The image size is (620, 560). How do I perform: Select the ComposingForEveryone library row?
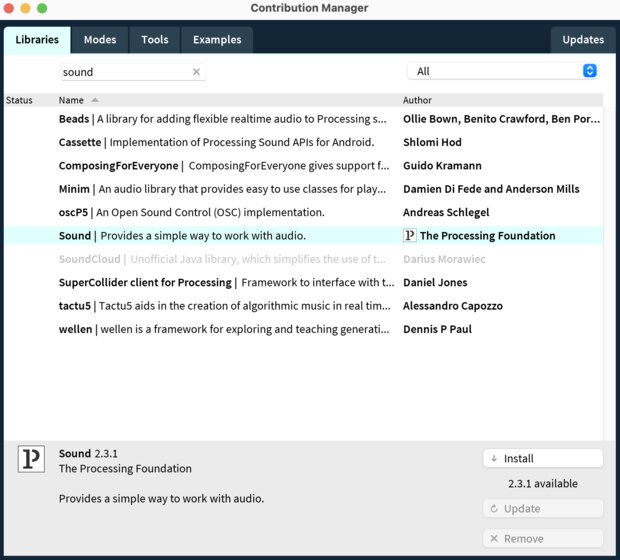click(304, 166)
